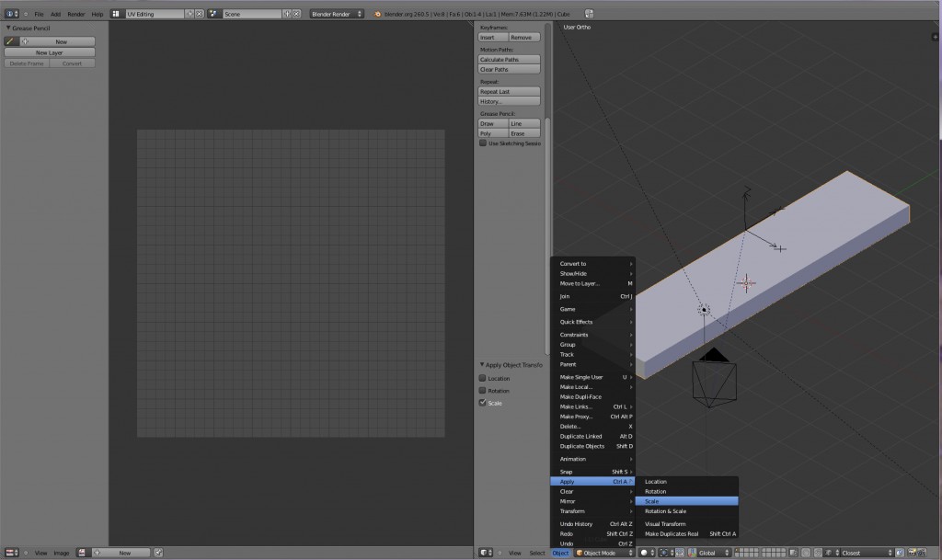Enable the Location checkbox
The height and width of the screenshot is (560, 942).
coord(481,377)
